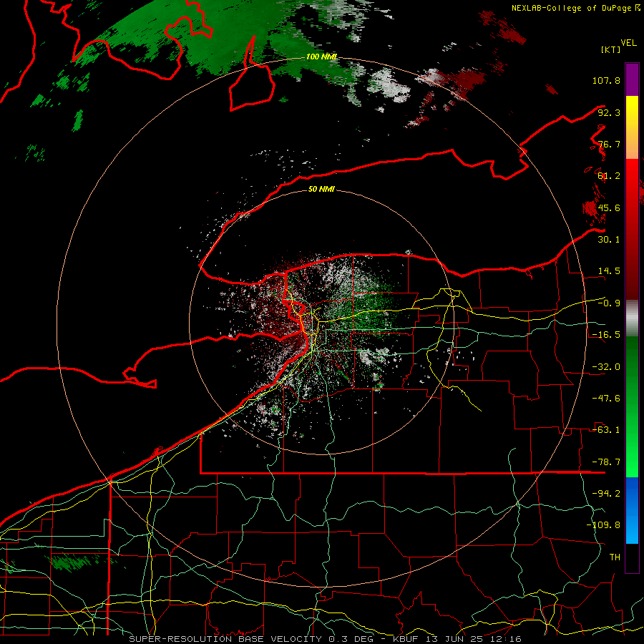Screen dimensions: 644x644
Task: Click the KBUF 13 JUN 25 12:16 timestamp
Action: [x=457, y=639]
